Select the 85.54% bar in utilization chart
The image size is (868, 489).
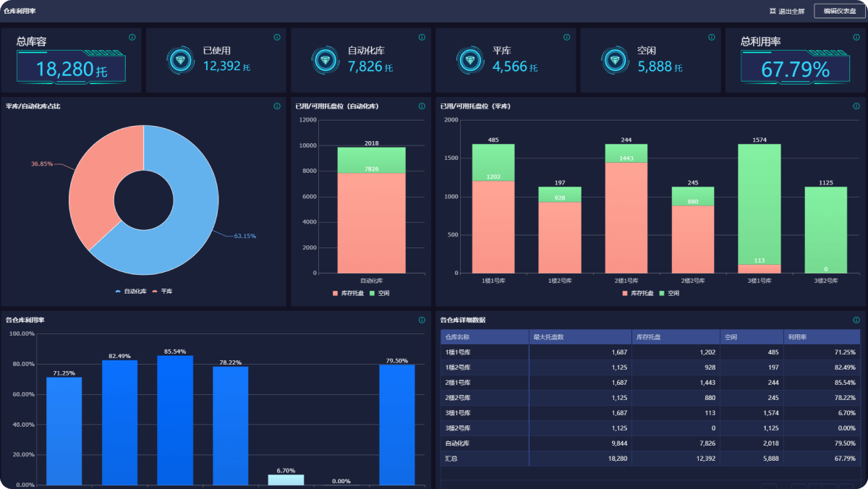(175, 420)
